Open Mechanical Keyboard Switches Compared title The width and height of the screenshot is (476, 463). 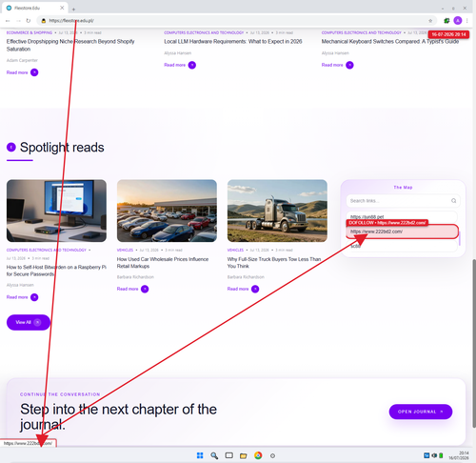coord(390,41)
